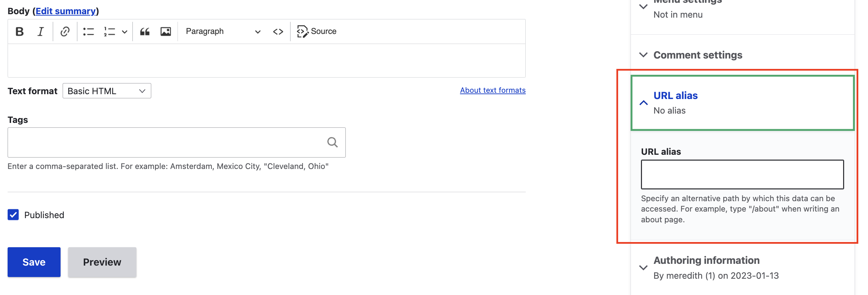Switch the editor to Source mode
The width and height of the screenshot is (868, 295).
click(316, 32)
